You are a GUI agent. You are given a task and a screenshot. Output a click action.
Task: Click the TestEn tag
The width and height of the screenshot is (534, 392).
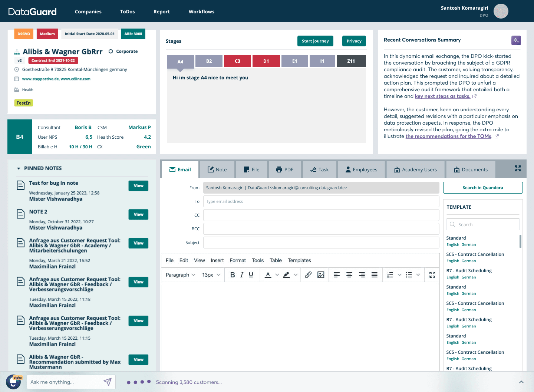point(24,103)
